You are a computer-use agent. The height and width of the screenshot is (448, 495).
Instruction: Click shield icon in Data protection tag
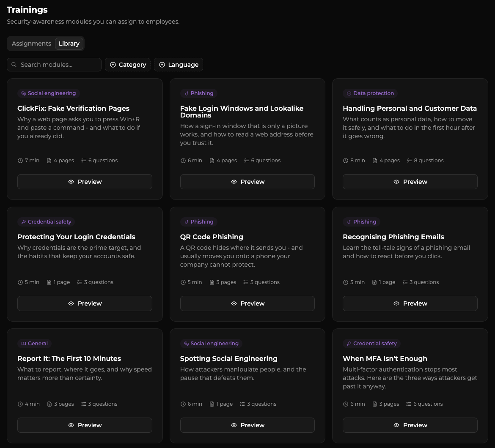tap(349, 93)
